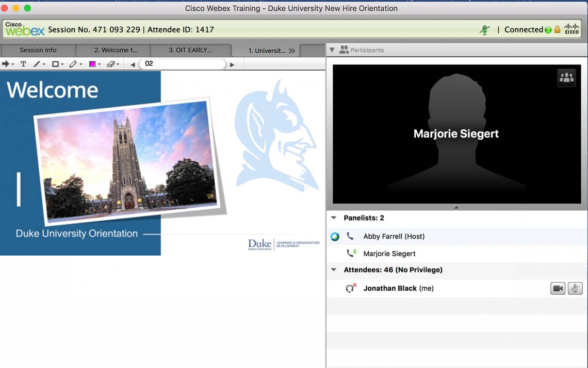Toggle the camera button for Jonathan Black
This screenshot has height=368, width=588.
tap(558, 288)
